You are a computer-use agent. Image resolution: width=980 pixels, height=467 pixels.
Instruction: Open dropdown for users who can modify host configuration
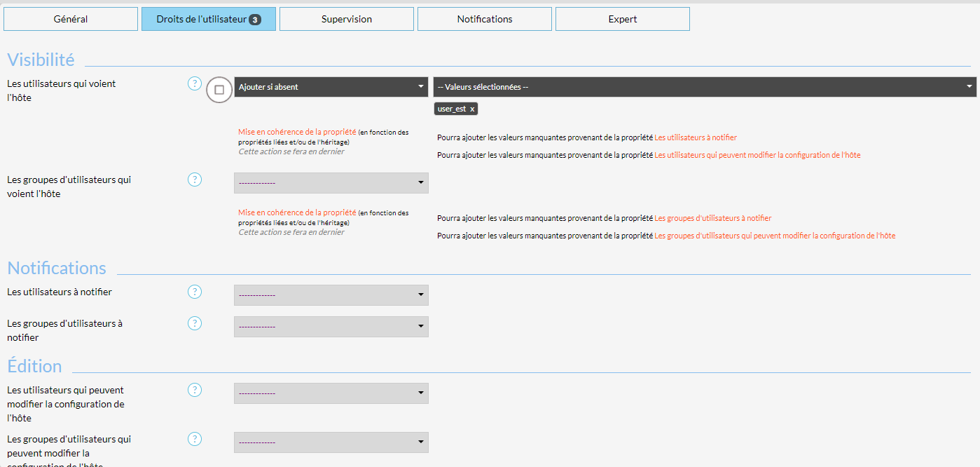(x=331, y=393)
